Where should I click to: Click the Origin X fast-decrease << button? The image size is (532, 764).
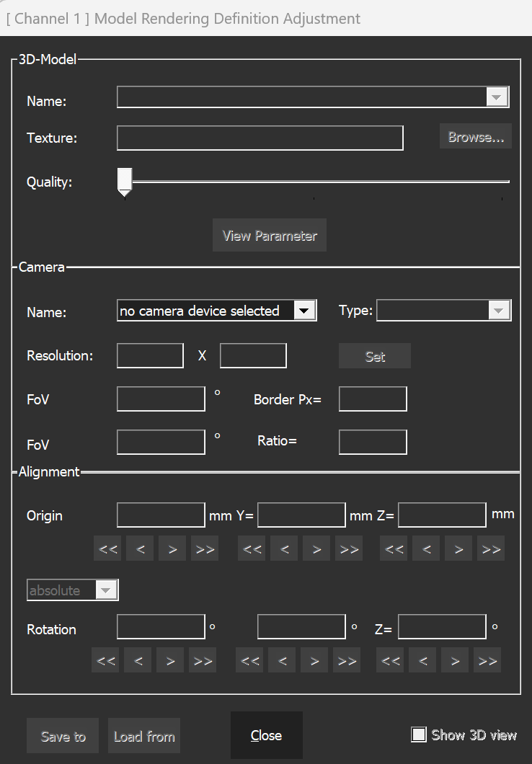point(108,548)
